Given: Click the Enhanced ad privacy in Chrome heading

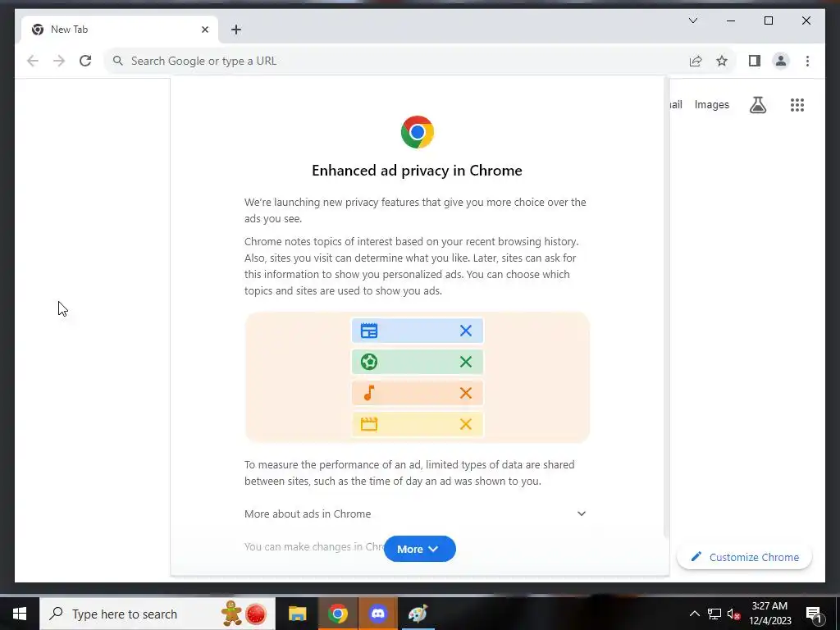Looking at the screenshot, I should click(x=417, y=171).
